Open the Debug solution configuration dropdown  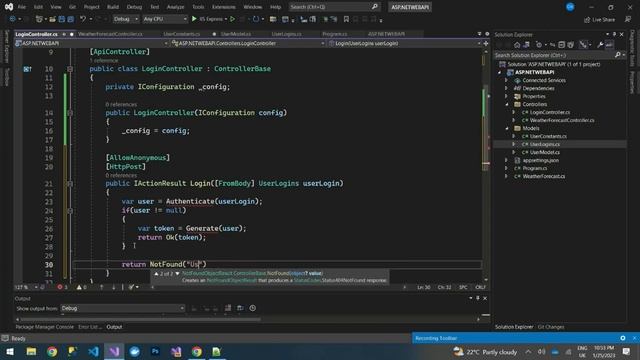126,19
